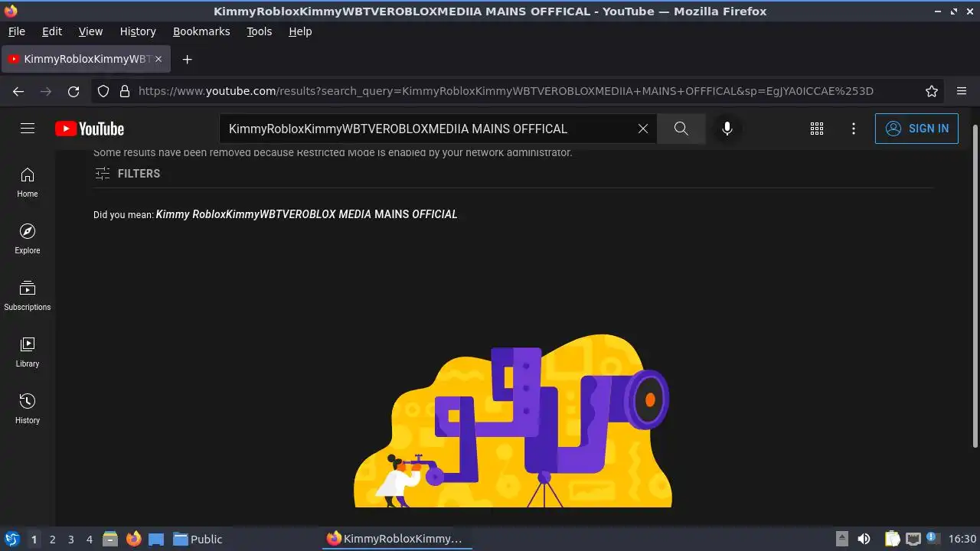Select the KimmyRoblox Firefox taskbar window
This screenshot has width=980, height=551.
click(x=395, y=539)
